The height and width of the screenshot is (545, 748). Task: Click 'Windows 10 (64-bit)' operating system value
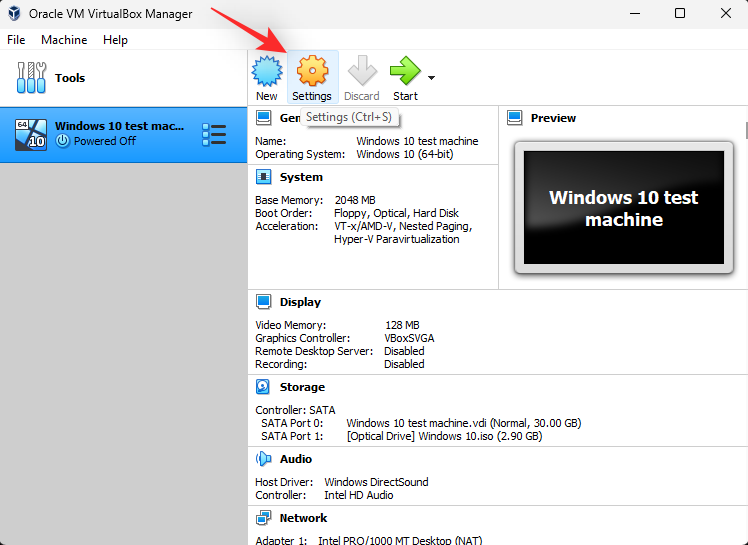405,154
